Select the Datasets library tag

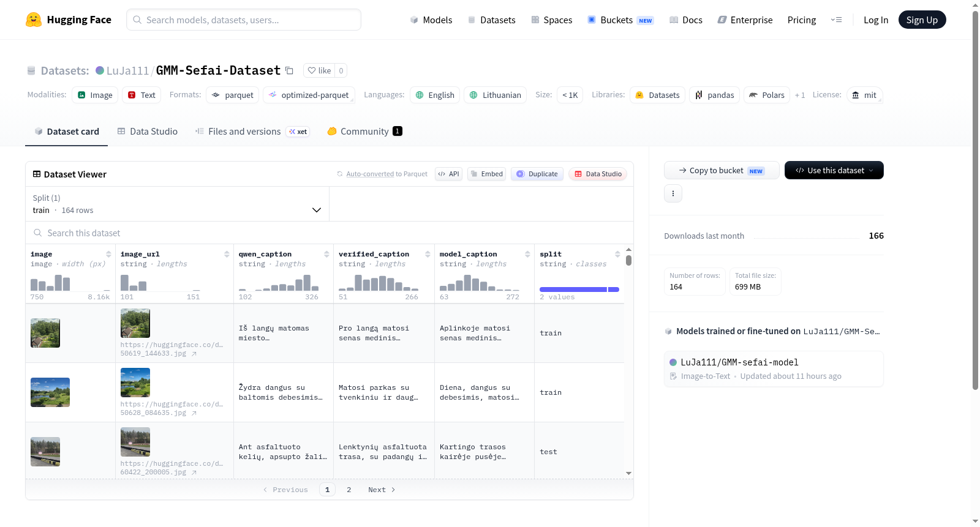tap(657, 95)
